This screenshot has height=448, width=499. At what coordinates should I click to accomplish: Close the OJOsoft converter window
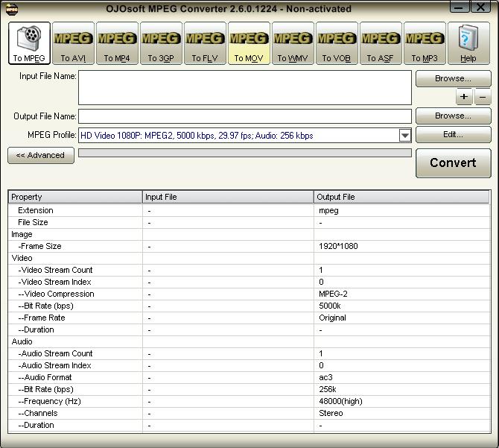[x=480, y=7]
